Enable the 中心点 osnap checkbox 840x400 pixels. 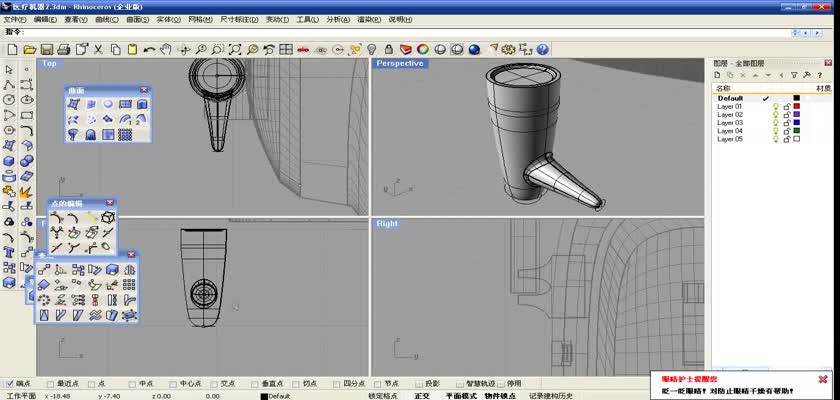174,383
